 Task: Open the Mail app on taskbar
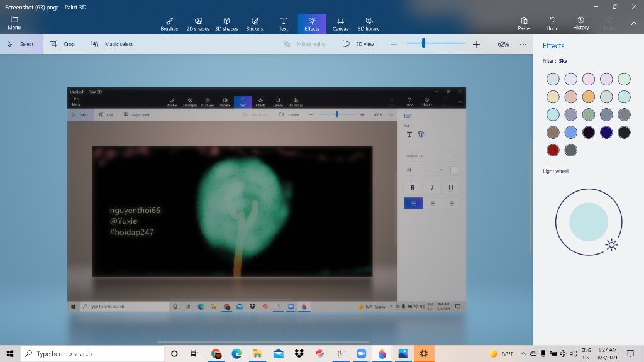tap(278, 353)
